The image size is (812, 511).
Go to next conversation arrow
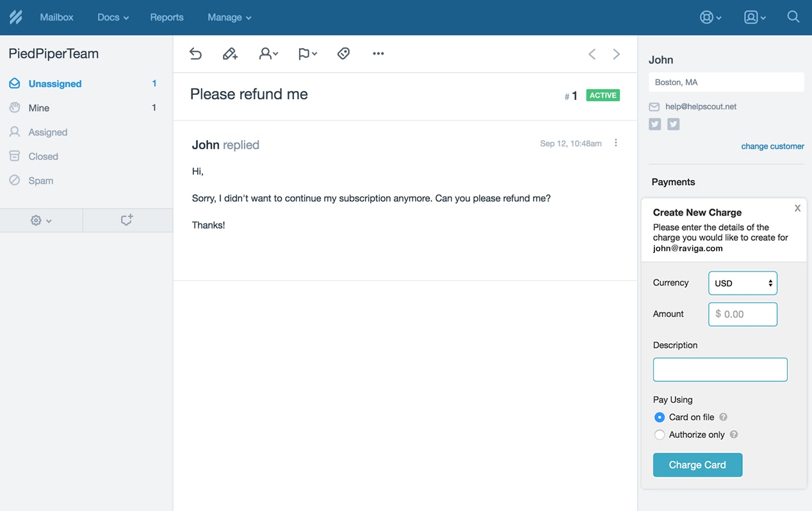point(617,54)
